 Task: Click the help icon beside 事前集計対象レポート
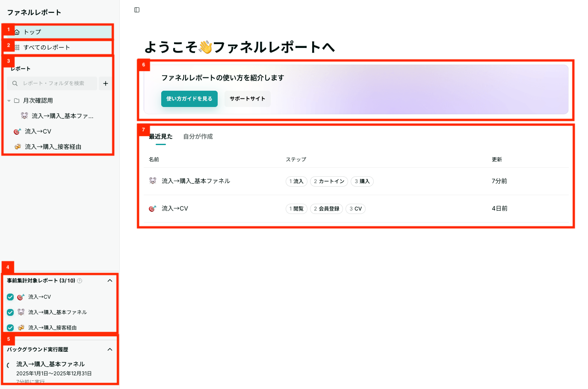coord(80,281)
